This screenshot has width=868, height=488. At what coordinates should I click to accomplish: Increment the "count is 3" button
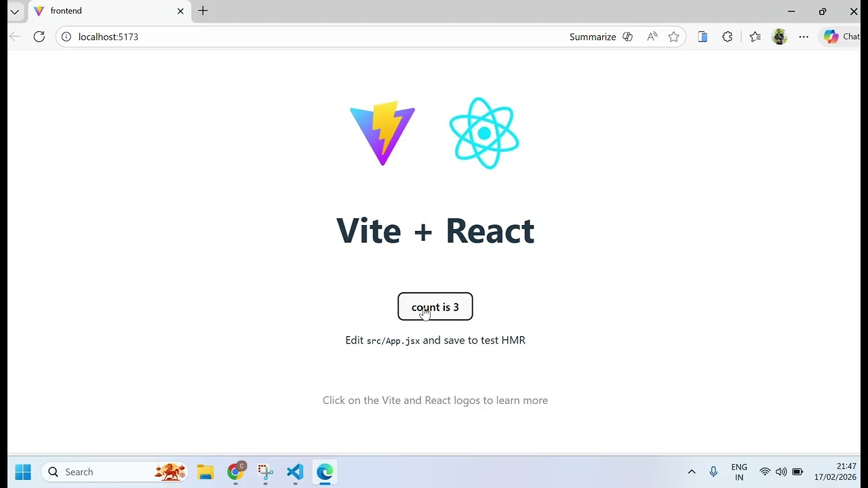pyautogui.click(x=435, y=307)
